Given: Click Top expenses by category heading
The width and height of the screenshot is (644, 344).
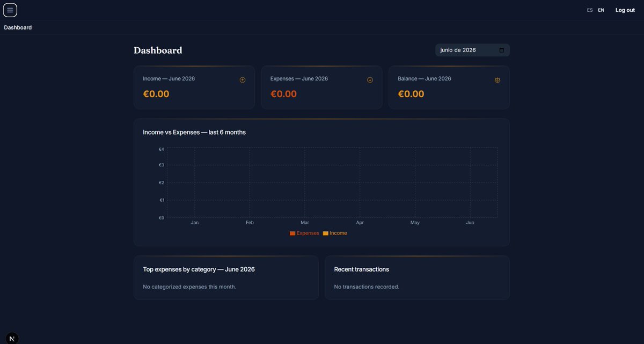Looking at the screenshot, I should click(199, 269).
